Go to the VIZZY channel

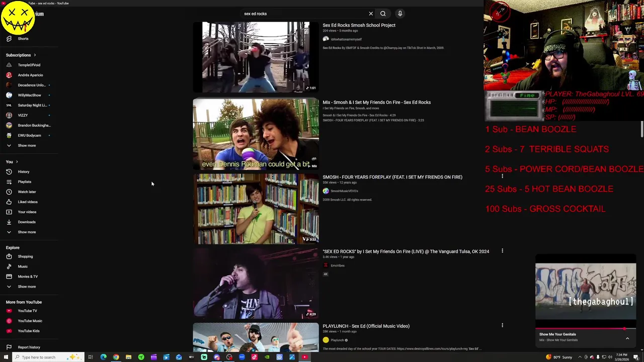tap(23, 115)
